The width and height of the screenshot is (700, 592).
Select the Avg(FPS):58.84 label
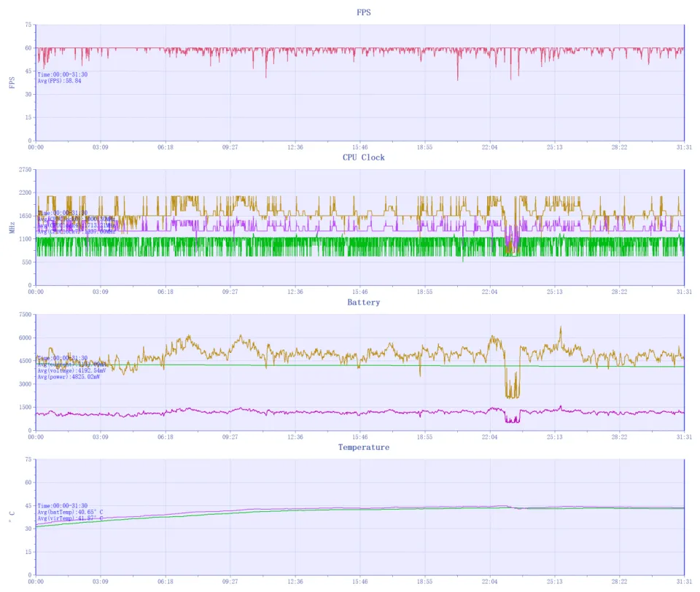click(59, 81)
